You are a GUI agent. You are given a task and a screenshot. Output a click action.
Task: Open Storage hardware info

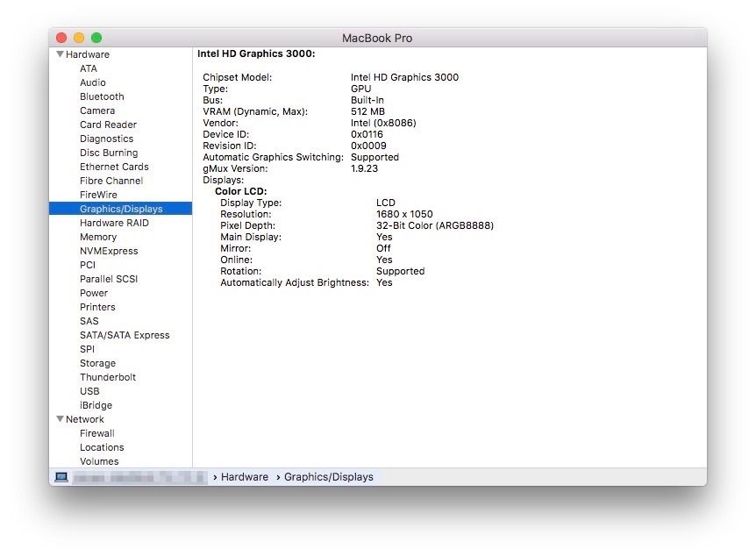(x=97, y=363)
